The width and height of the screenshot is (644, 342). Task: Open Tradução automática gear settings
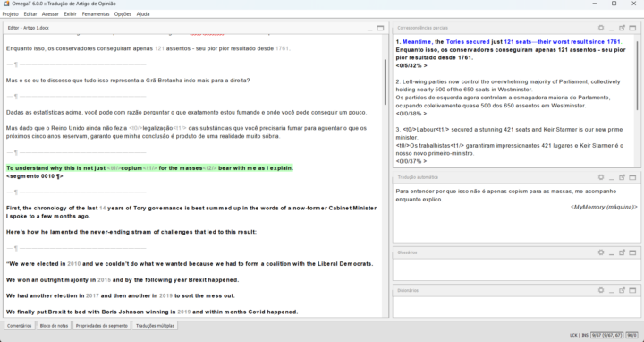601,177
